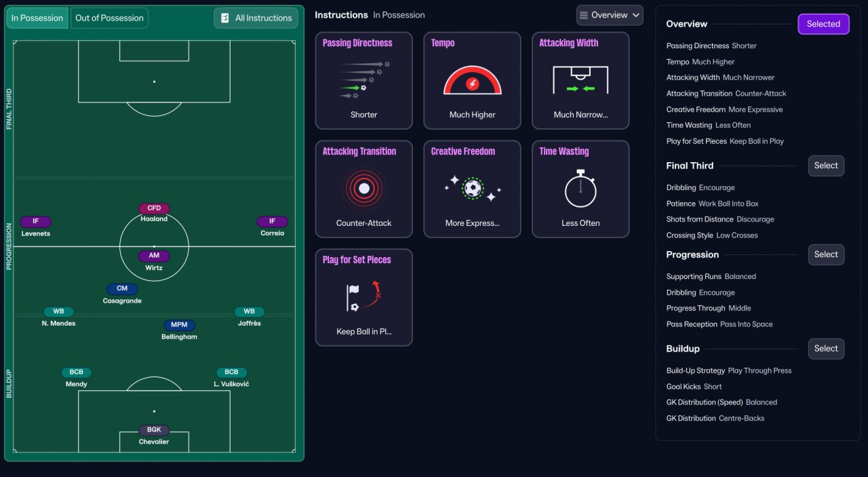This screenshot has width=868, height=477.
Task: Click Creative Freedom More Expressive list row
Action: [724, 109]
